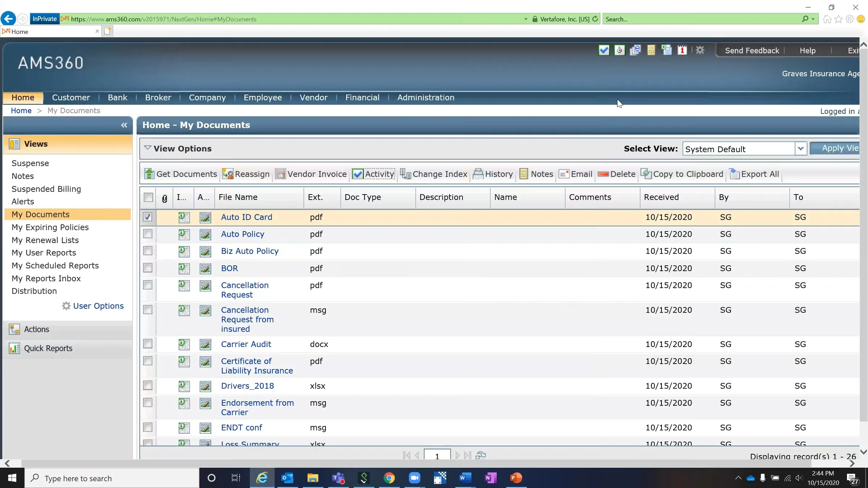Viewport: 868px width, 488px height.
Task: Check the select-all checkbox in the grid header
Action: 148,198
